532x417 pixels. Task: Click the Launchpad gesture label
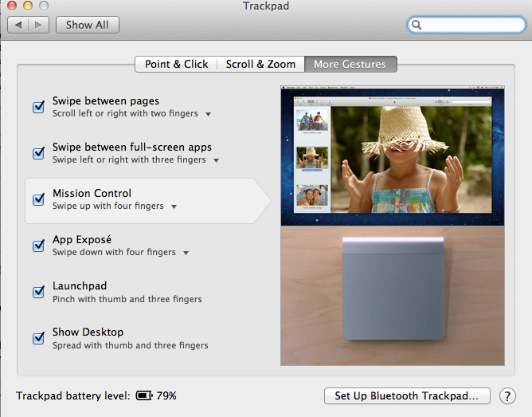click(x=80, y=286)
